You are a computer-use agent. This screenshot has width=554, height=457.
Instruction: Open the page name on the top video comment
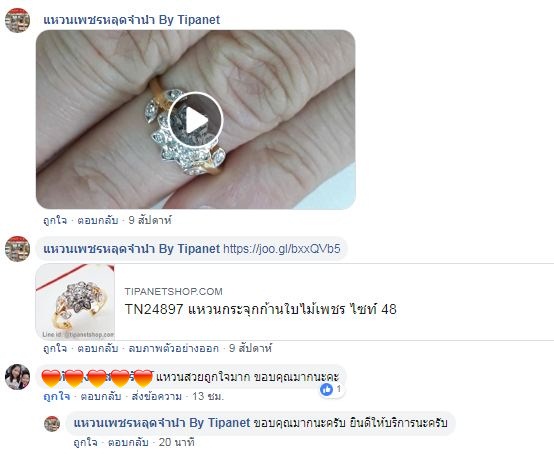[131, 20]
